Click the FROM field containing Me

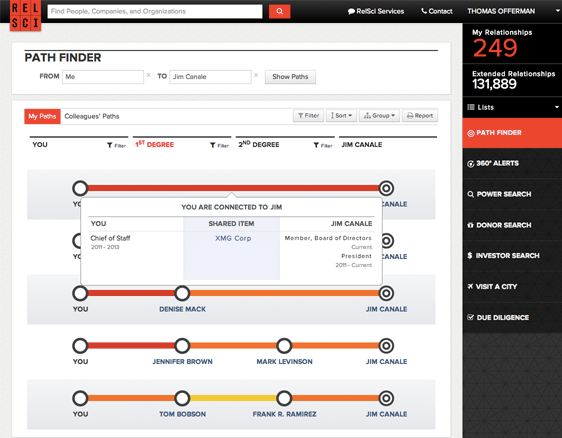click(x=103, y=77)
